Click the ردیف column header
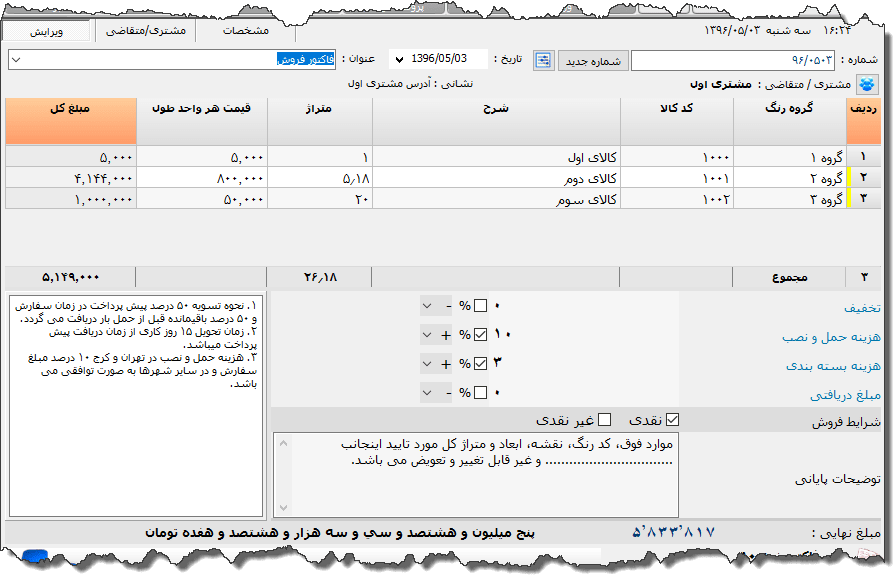The height and width of the screenshot is (575, 893). tap(864, 121)
